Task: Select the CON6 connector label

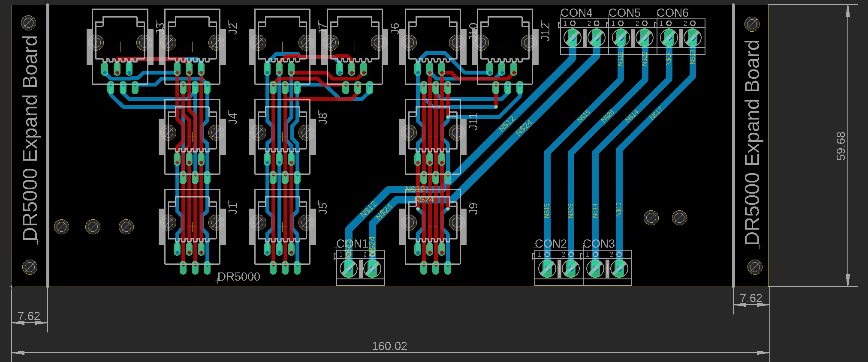Action: (x=672, y=13)
